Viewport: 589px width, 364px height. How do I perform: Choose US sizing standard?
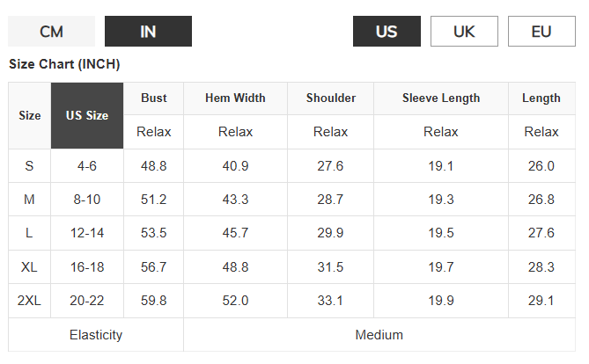(x=387, y=32)
